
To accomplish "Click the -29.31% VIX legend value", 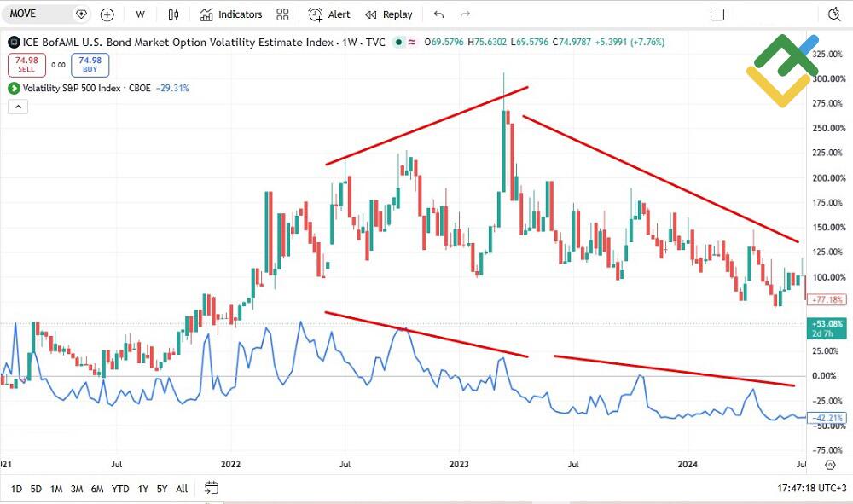I will coord(172,88).
